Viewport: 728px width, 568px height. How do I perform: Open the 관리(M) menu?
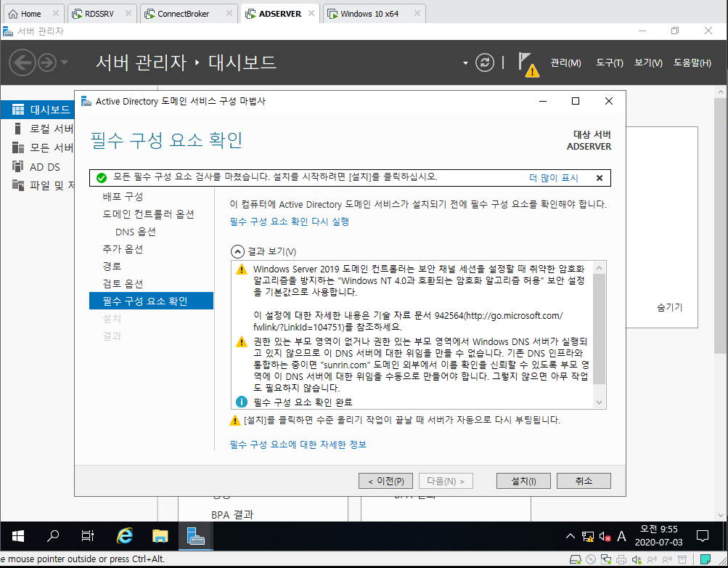565,62
